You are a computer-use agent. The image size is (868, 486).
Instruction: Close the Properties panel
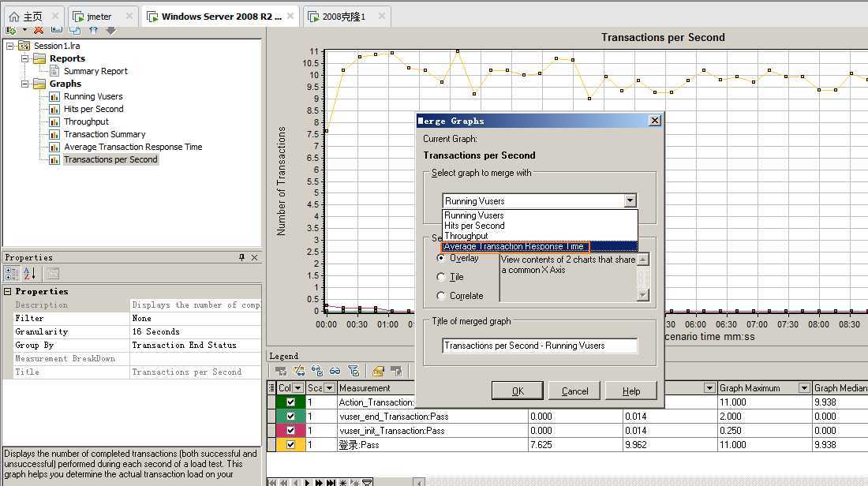tap(255, 257)
